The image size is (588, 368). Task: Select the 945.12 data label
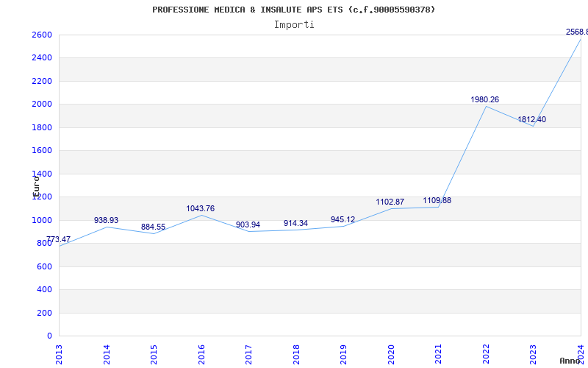coord(343,220)
